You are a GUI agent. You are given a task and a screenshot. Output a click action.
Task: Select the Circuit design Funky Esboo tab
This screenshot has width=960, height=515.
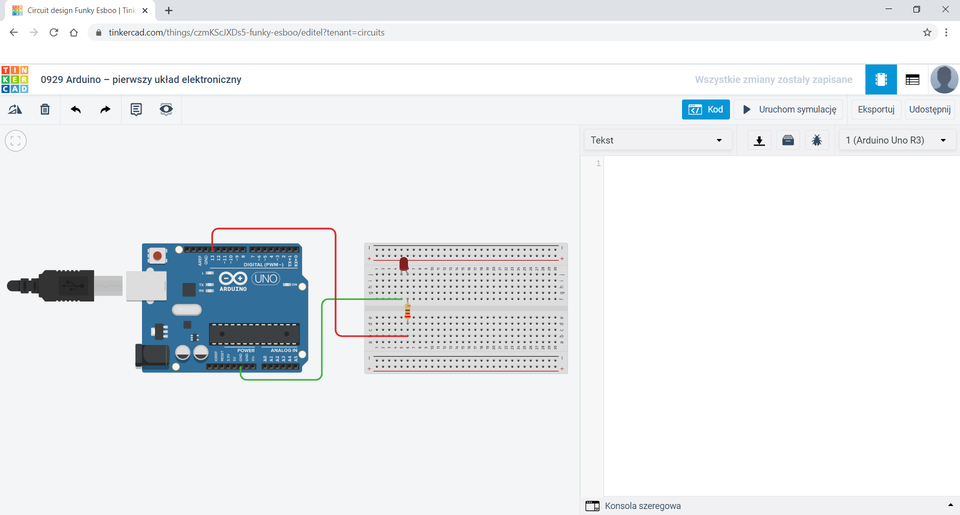tap(80, 10)
